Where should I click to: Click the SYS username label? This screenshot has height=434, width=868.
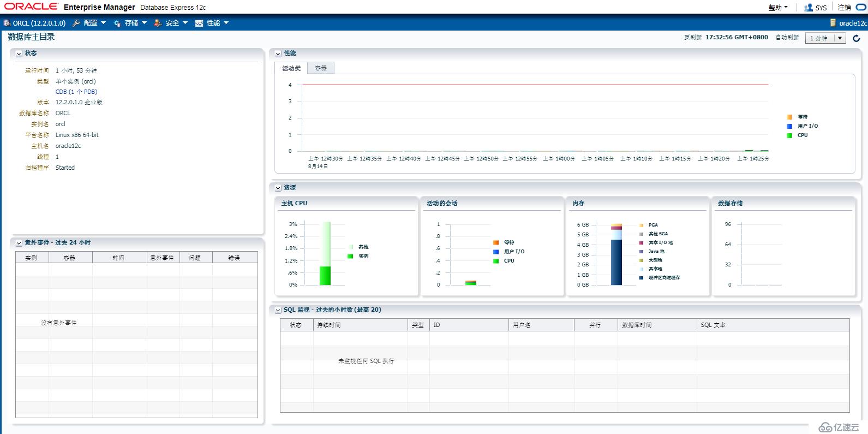pyautogui.click(x=821, y=8)
